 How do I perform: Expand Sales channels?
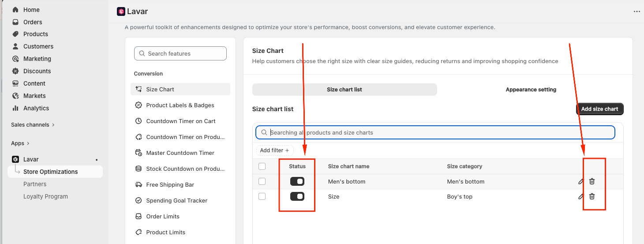coord(33,125)
